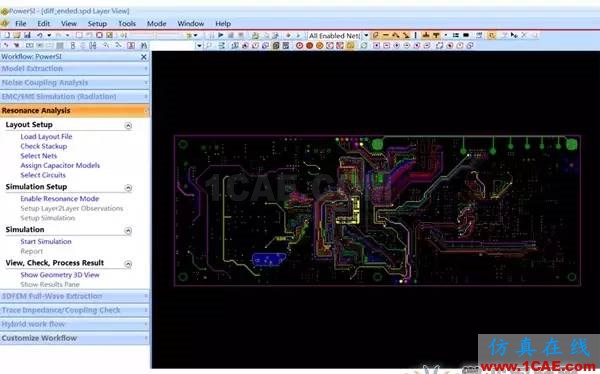Expand the Customize Workflow section

[x=75, y=338]
